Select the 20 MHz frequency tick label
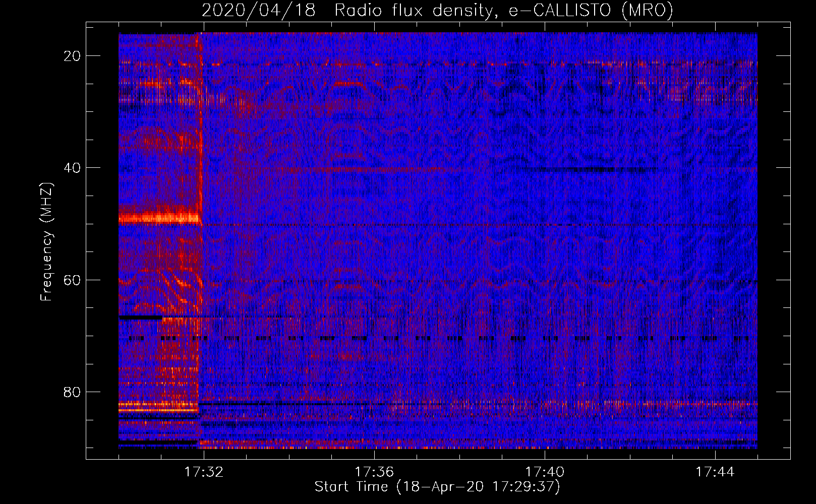Viewport: 816px width, 504px height. 73,55
